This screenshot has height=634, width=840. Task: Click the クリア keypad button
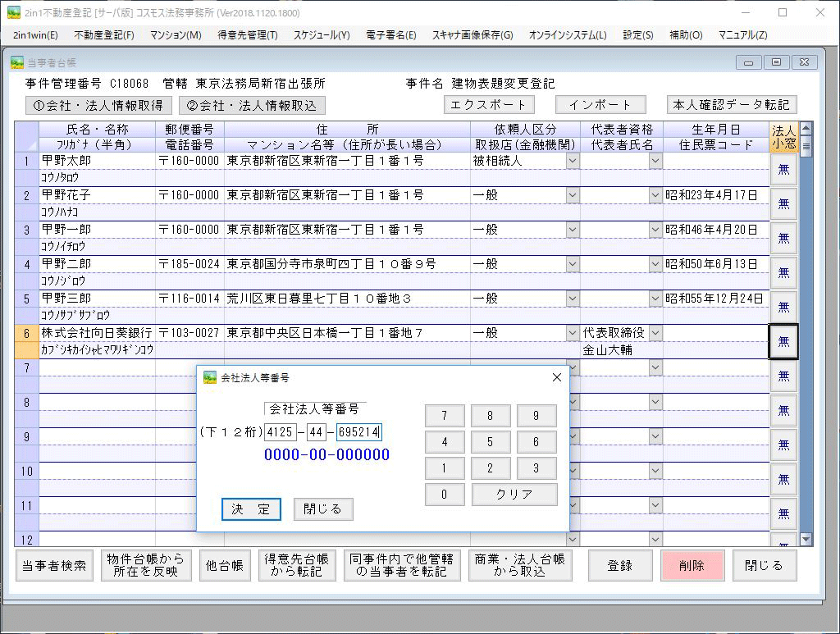pos(514,495)
